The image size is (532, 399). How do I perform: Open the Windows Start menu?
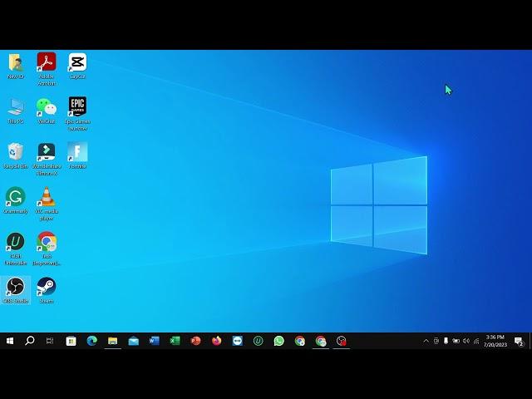(10, 341)
